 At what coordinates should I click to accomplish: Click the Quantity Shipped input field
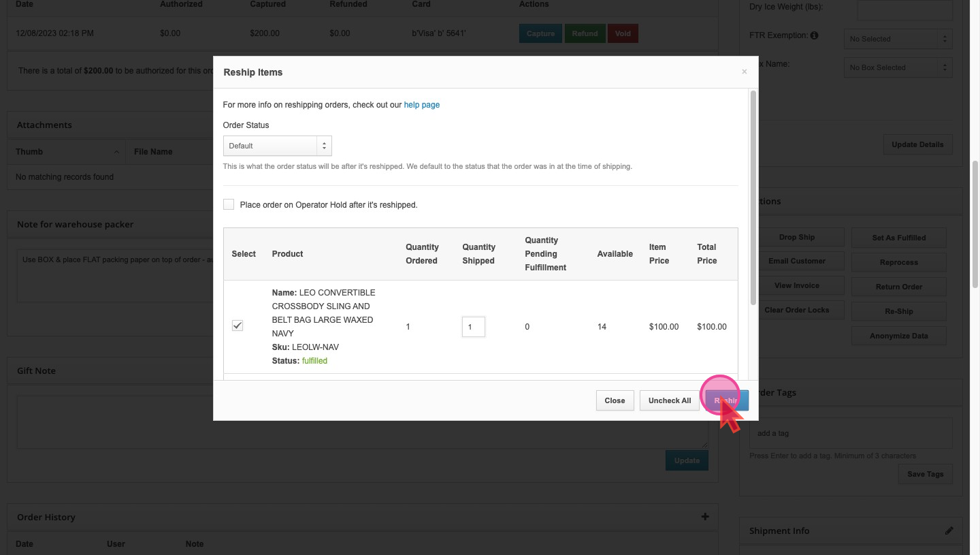(x=474, y=327)
